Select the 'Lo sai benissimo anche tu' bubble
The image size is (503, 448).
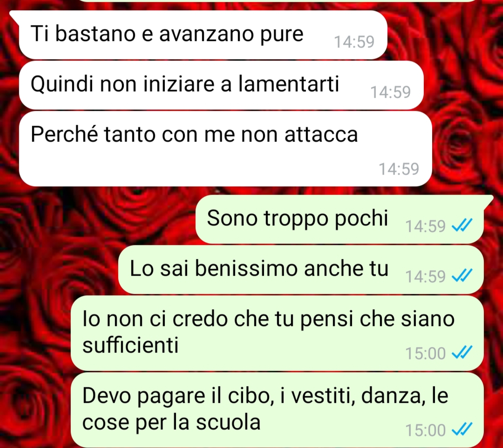301,269
